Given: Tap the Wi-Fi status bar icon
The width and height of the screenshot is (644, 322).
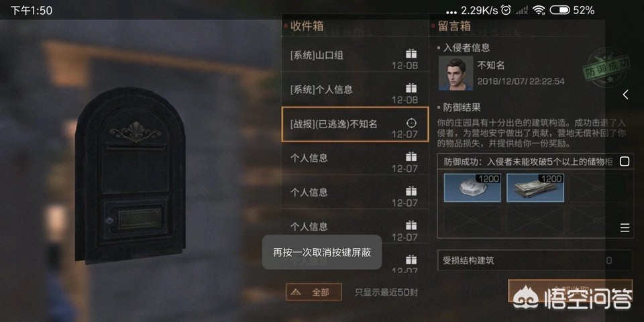Looking at the screenshot, I should point(539,10).
